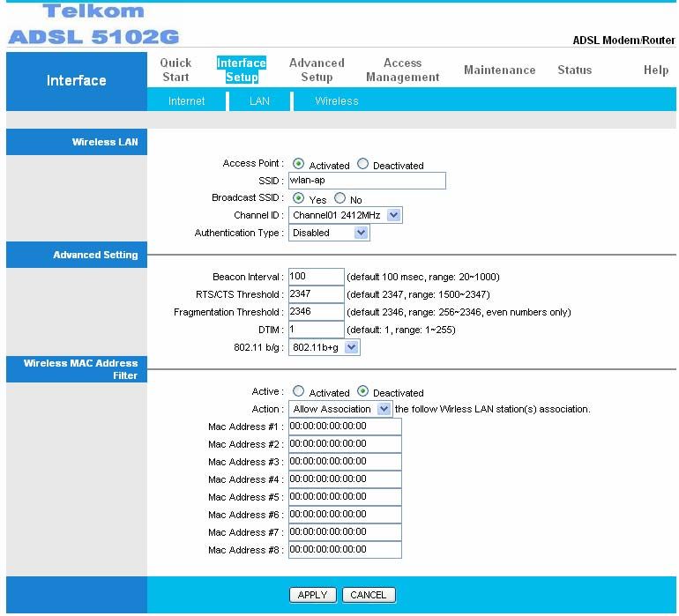Open the Channel ID dropdown
The width and height of the screenshot is (679, 616).
click(x=345, y=215)
